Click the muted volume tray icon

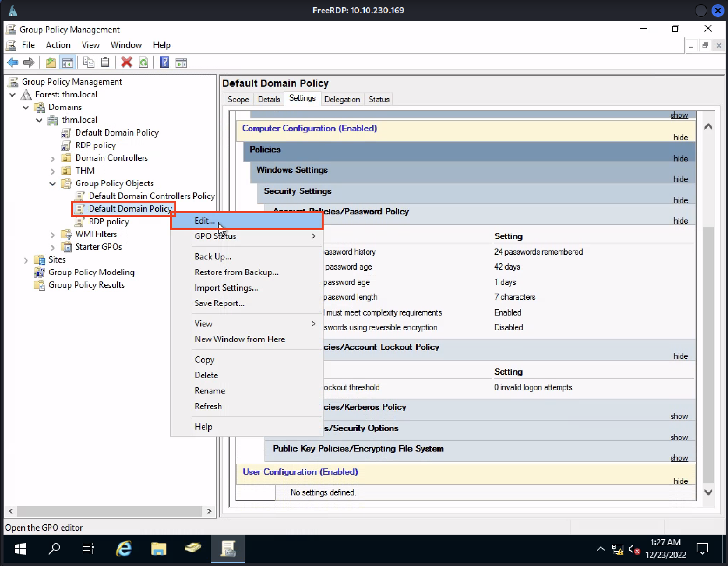[x=634, y=550]
